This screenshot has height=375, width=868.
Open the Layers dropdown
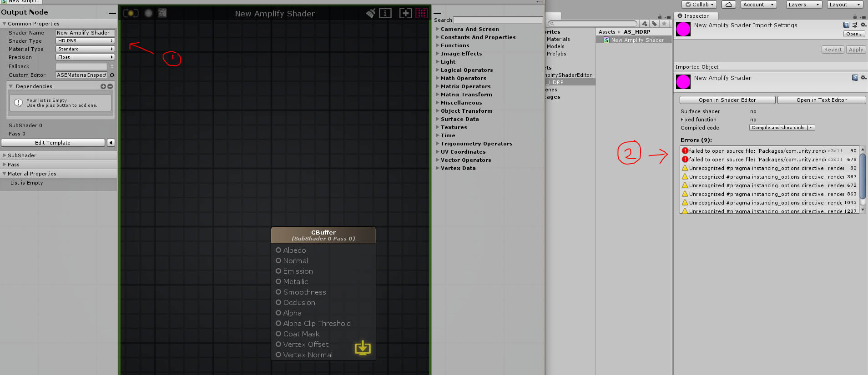pyautogui.click(x=804, y=5)
